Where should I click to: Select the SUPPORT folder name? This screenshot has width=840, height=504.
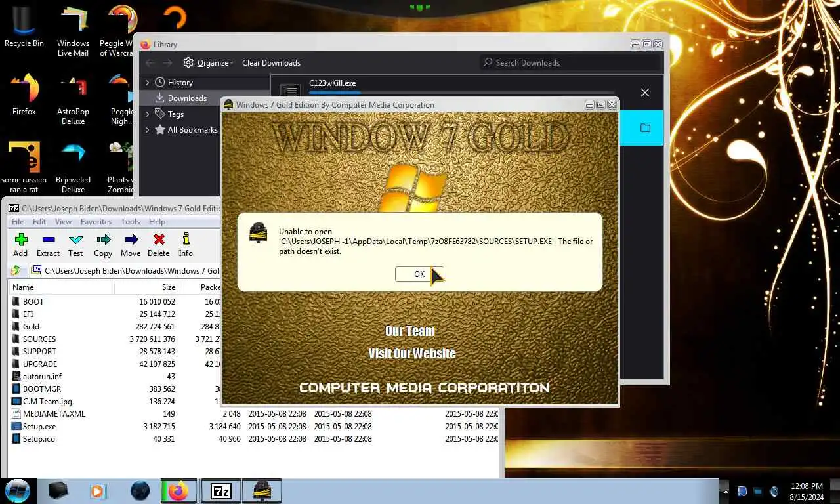[x=39, y=351]
